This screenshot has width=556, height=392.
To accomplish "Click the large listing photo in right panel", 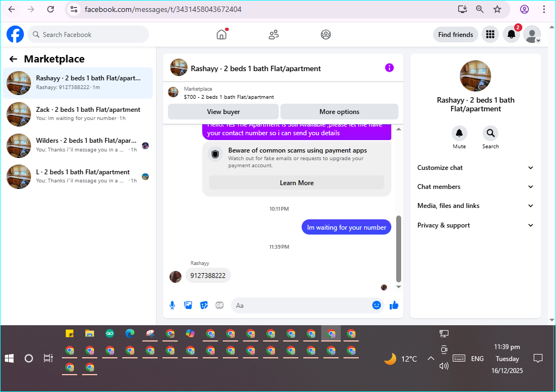I will (476, 76).
